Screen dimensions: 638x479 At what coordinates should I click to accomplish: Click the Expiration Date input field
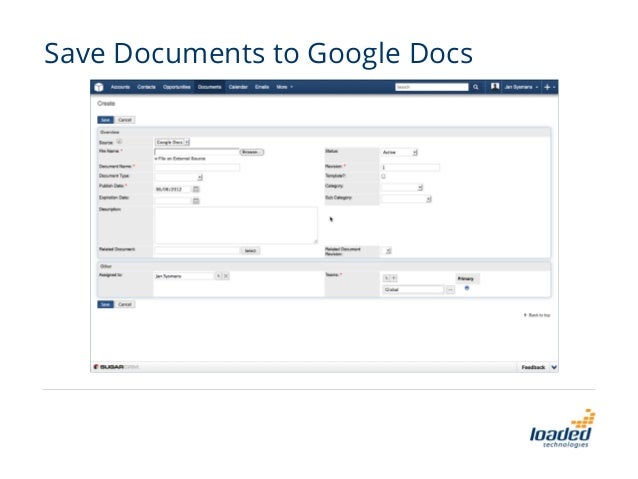point(173,201)
